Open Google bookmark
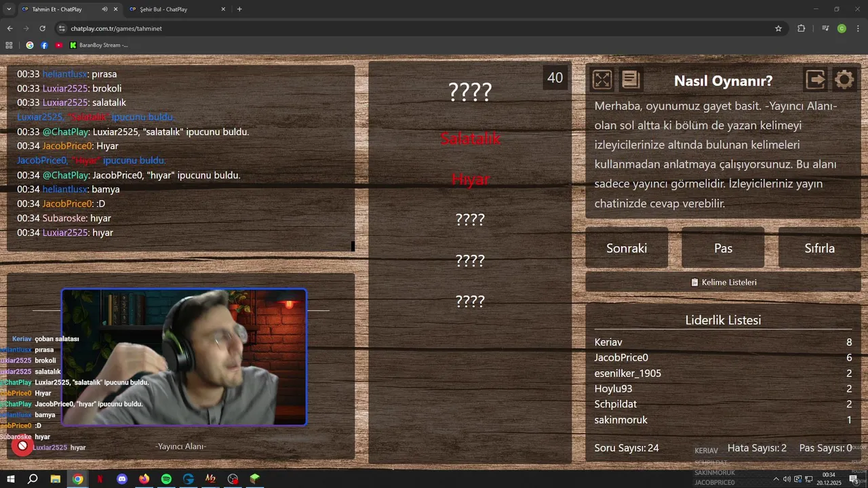Image resolution: width=868 pixels, height=488 pixels. (30, 45)
